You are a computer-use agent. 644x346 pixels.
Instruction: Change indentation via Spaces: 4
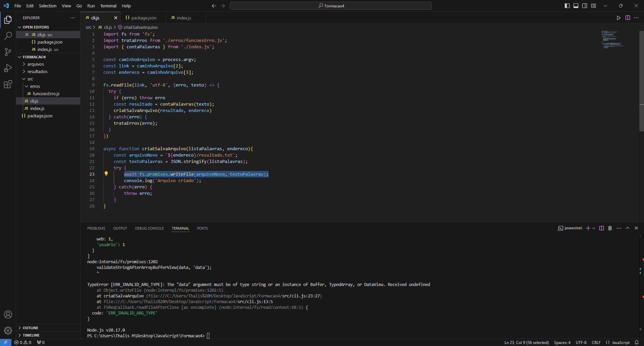[x=562, y=342]
